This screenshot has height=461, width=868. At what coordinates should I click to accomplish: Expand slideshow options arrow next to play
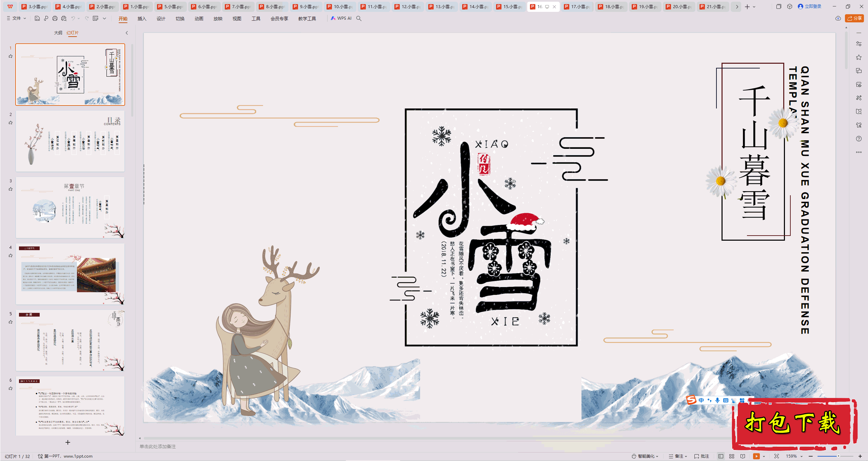coord(764,456)
